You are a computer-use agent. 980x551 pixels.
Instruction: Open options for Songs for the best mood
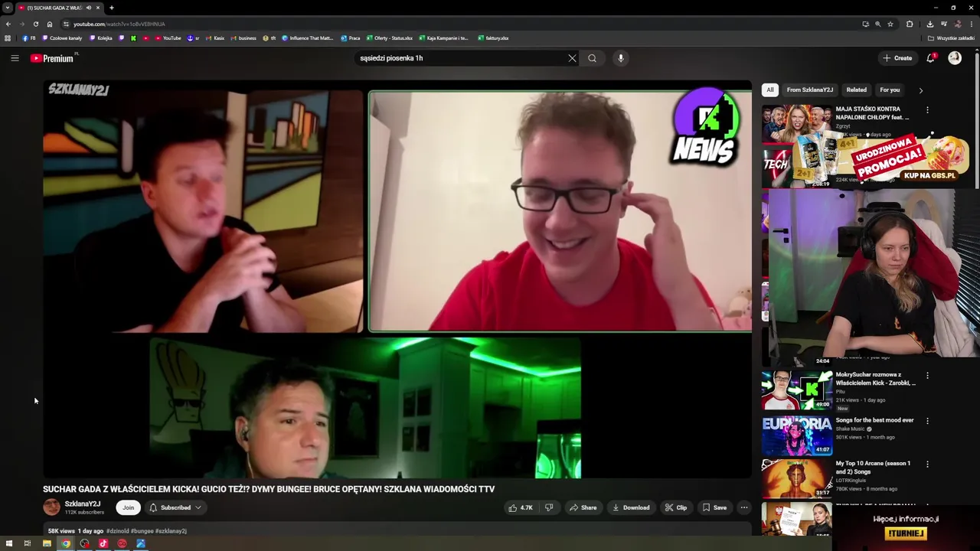point(927,421)
